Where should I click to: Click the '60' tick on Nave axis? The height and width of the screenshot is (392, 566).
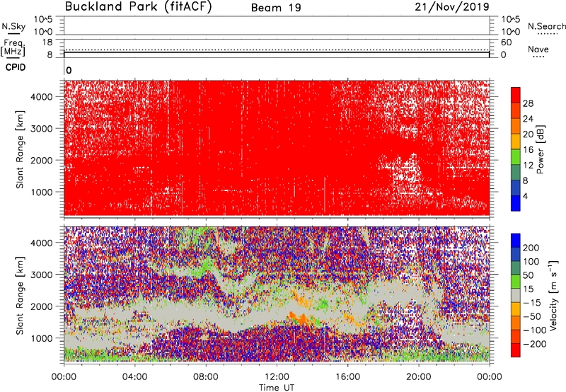(x=506, y=42)
